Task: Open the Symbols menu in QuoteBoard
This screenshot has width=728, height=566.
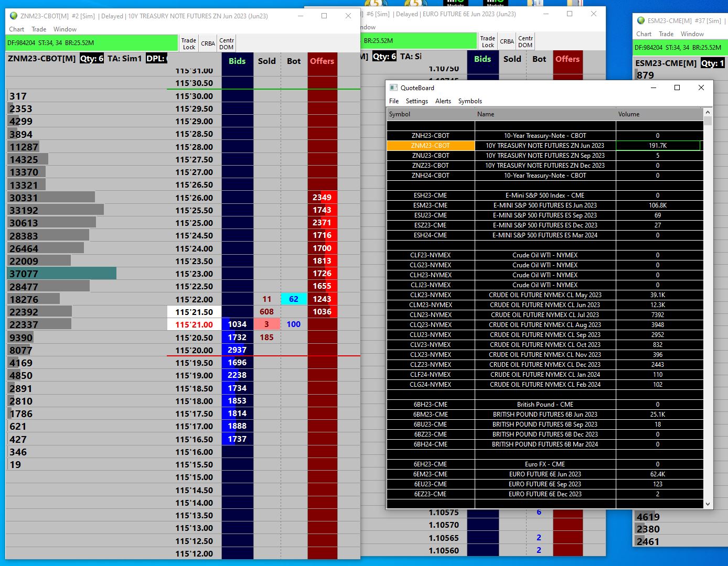Action: pos(470,101)
